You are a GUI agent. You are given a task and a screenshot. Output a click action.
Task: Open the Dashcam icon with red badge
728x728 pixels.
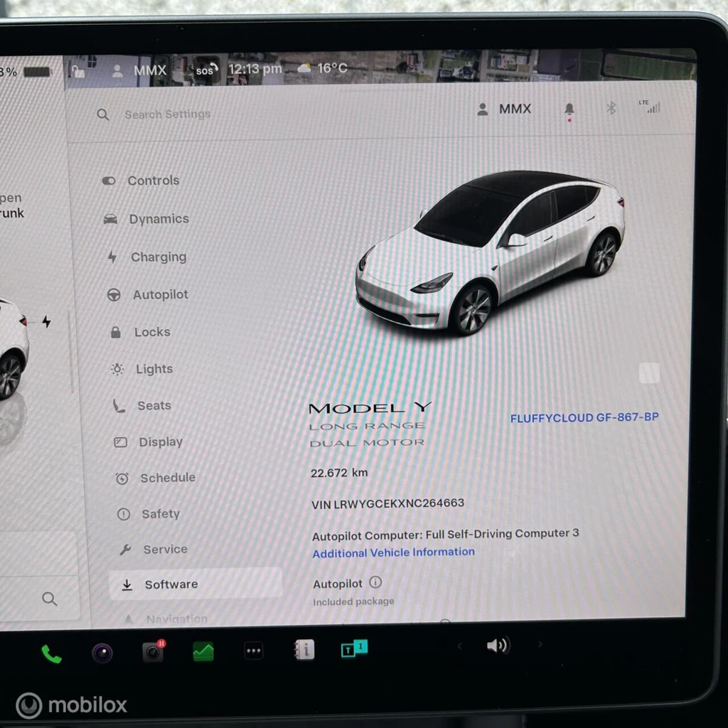coord(154,651)
